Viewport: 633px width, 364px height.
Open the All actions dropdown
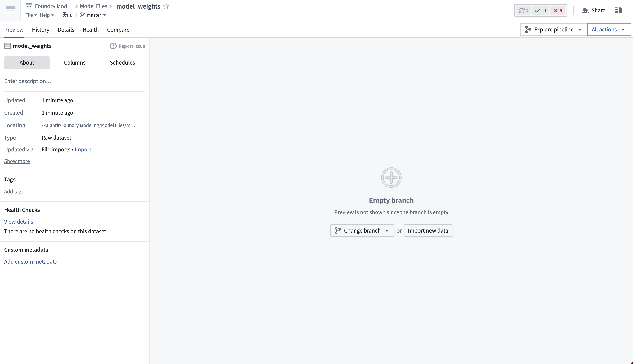click(x=609, y=30)
